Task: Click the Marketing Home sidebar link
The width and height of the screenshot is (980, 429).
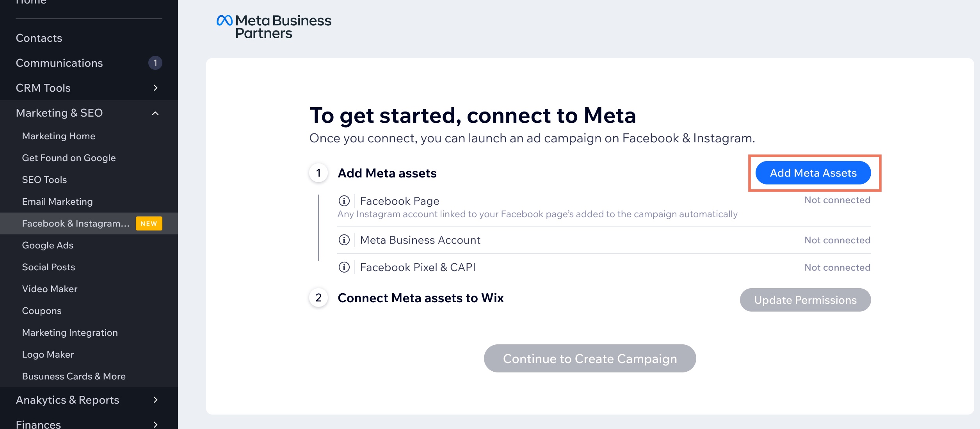Action: pyautogui.click(x=59, y=135)
